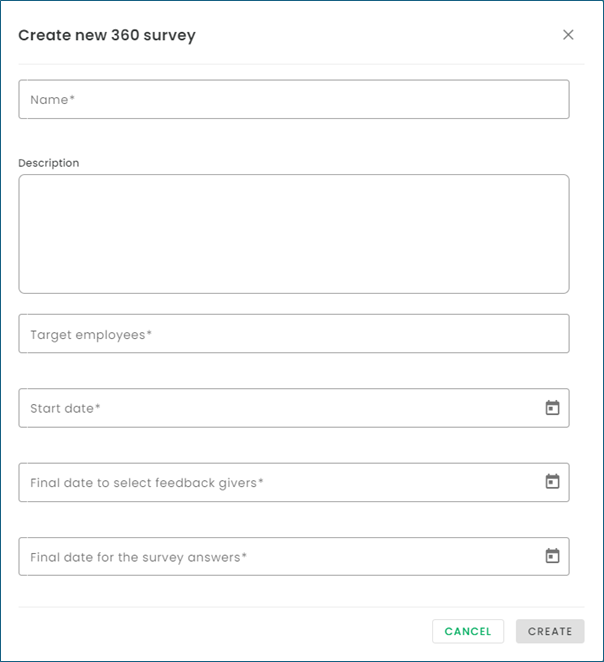Close the Create new 360 survey dialog

pos(568,35)
